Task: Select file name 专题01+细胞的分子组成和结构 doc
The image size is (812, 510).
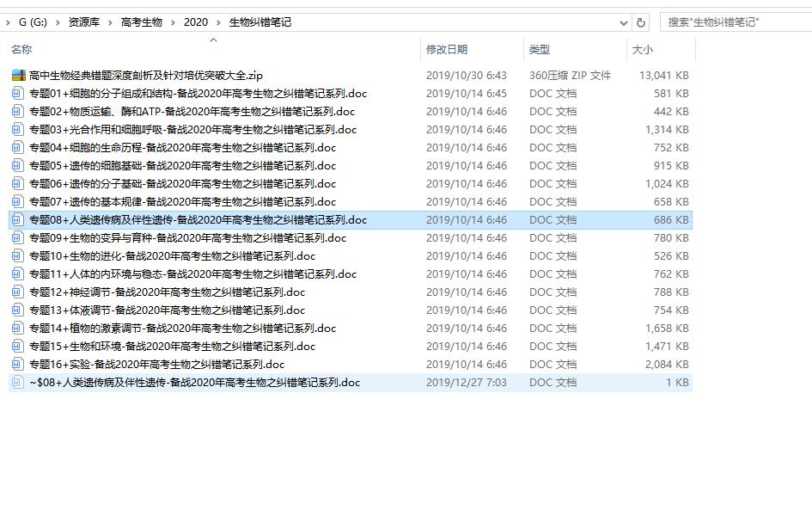Action: click(198, 93)
